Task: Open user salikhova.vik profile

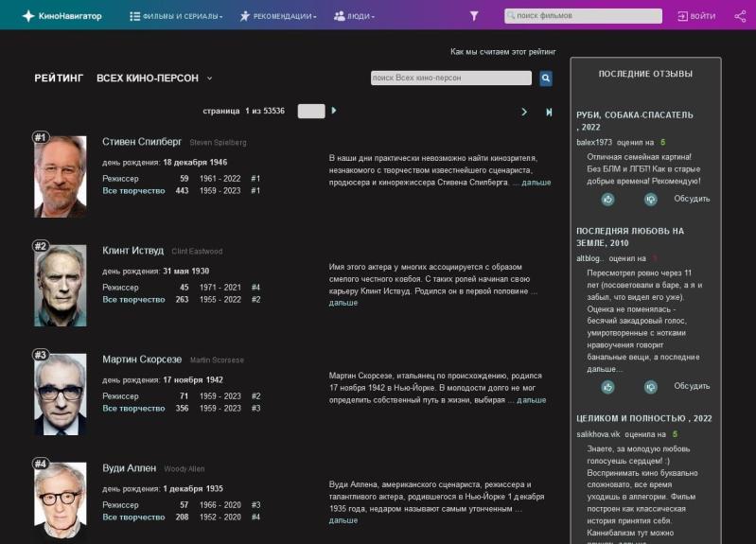Action: (598, 434)
